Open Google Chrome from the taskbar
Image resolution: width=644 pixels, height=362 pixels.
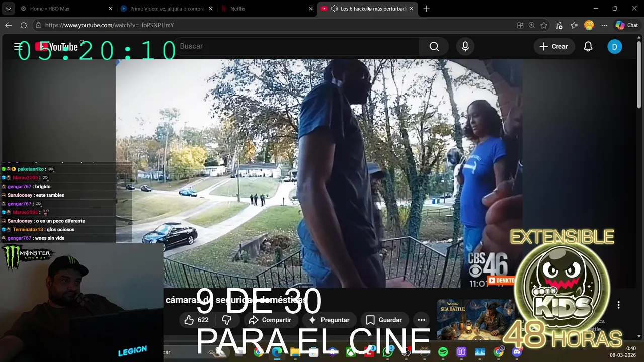click(258, 352)
